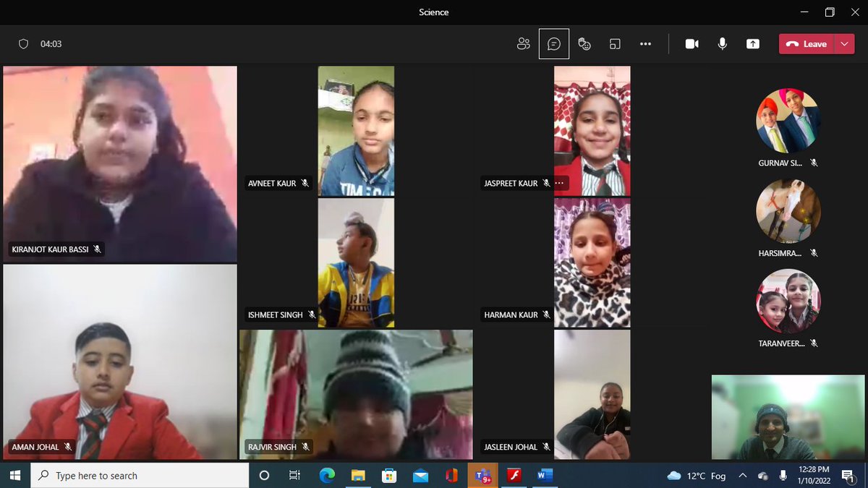The width and height of the screenshot is (868, 488).
Task: Select Avneet Kaur's video tile
Action: 356,131
